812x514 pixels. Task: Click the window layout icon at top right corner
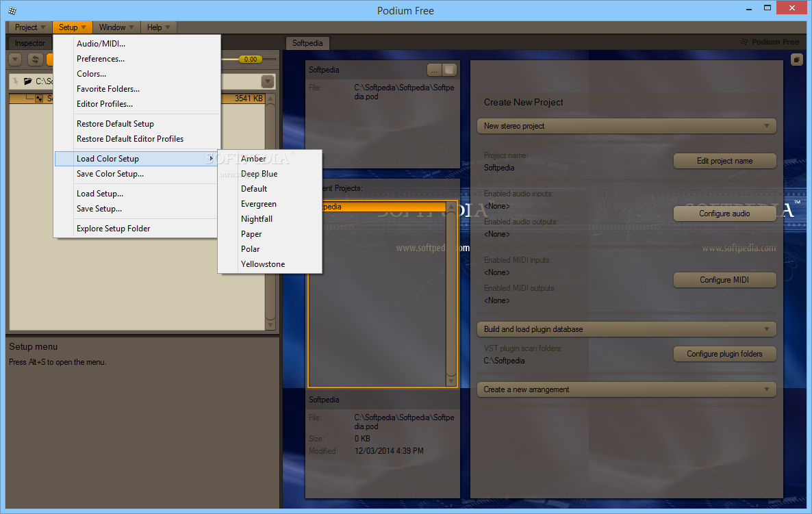(796, 60)
